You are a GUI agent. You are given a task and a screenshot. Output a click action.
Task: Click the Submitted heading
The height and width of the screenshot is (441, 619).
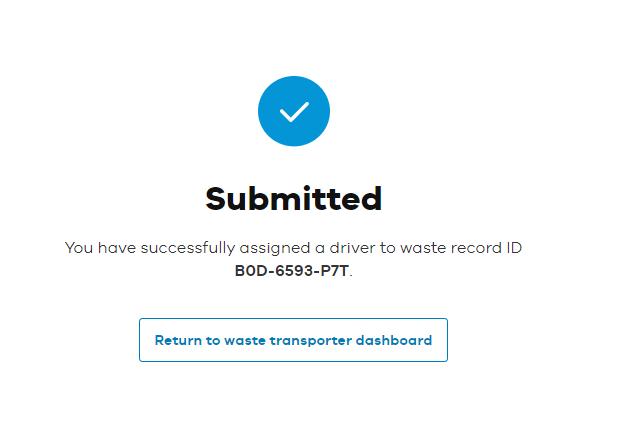(x=293, y=198)
